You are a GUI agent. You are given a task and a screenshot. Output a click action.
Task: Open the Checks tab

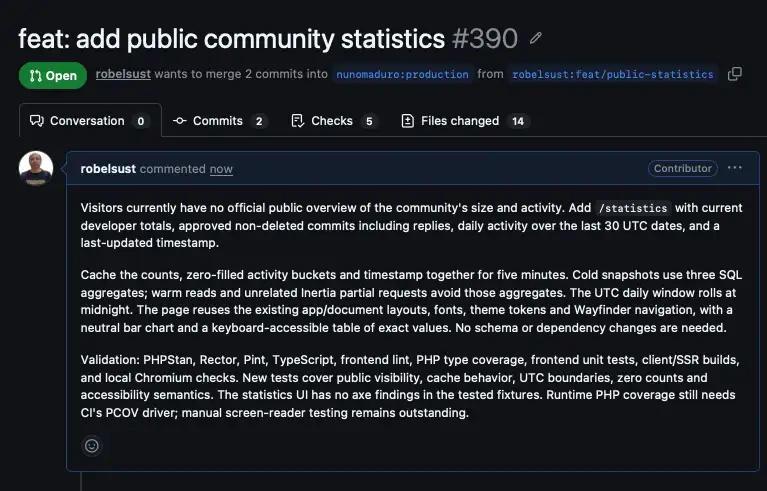[x=334, y=121]
